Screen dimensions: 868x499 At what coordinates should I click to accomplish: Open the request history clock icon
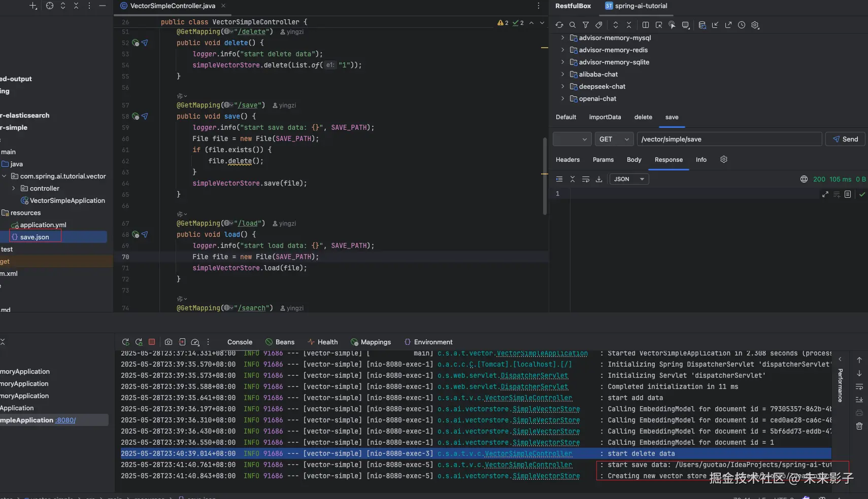click(x=742, y=25)
